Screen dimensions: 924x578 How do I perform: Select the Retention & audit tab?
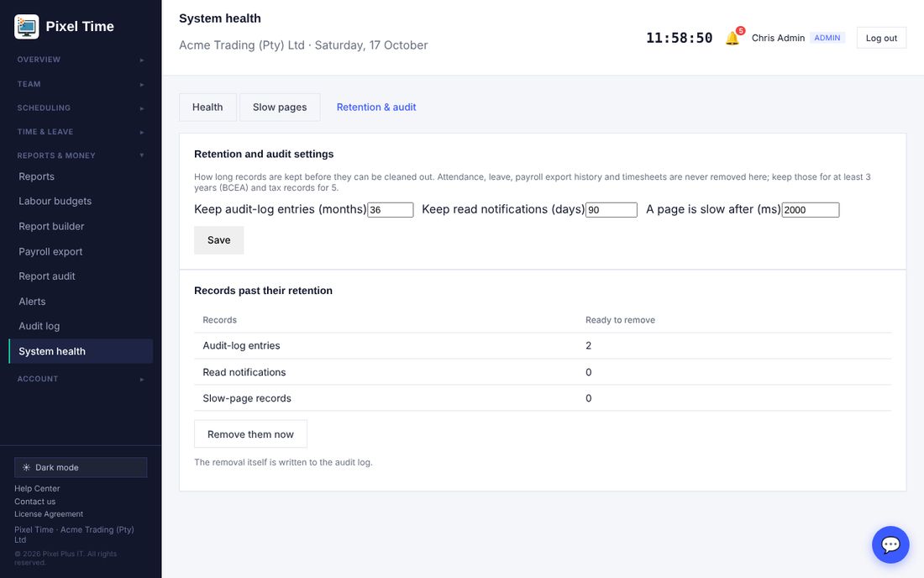pyautogui.click(x=376, y=108)
